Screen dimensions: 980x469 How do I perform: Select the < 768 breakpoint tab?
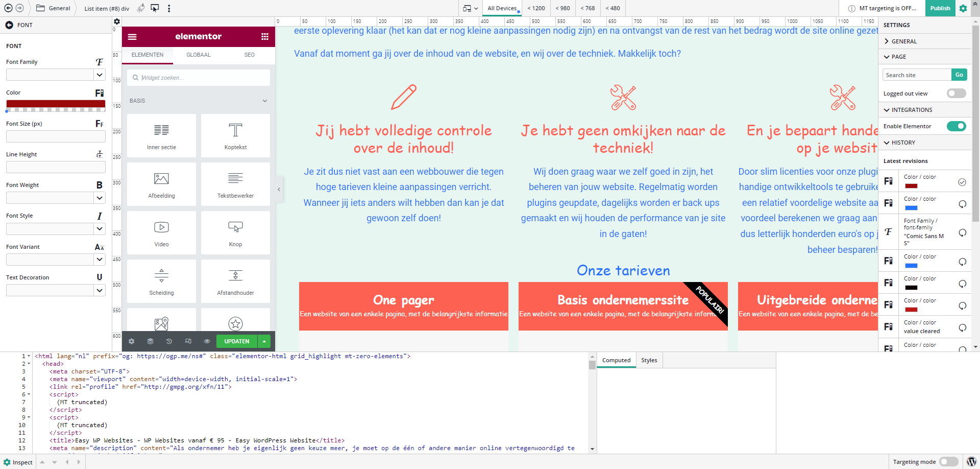point(587,8)
